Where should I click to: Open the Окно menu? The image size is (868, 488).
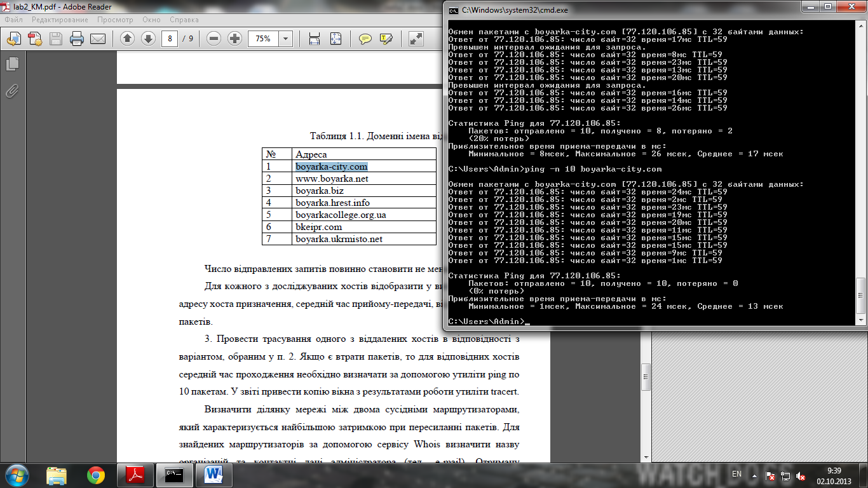(x=151, y=20)
